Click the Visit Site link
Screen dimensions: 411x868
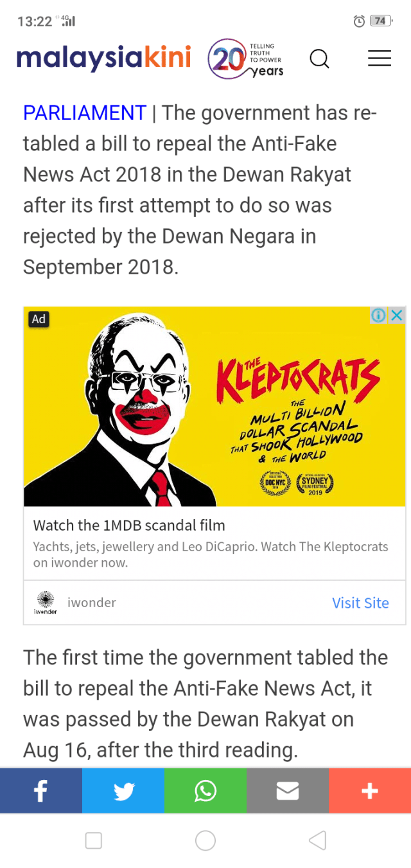(360, 603)
